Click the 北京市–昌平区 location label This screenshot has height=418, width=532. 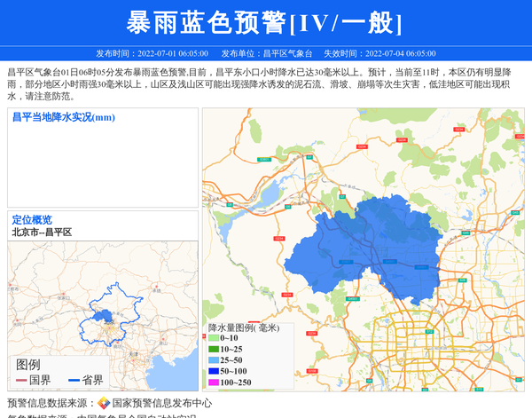(42, 233)
